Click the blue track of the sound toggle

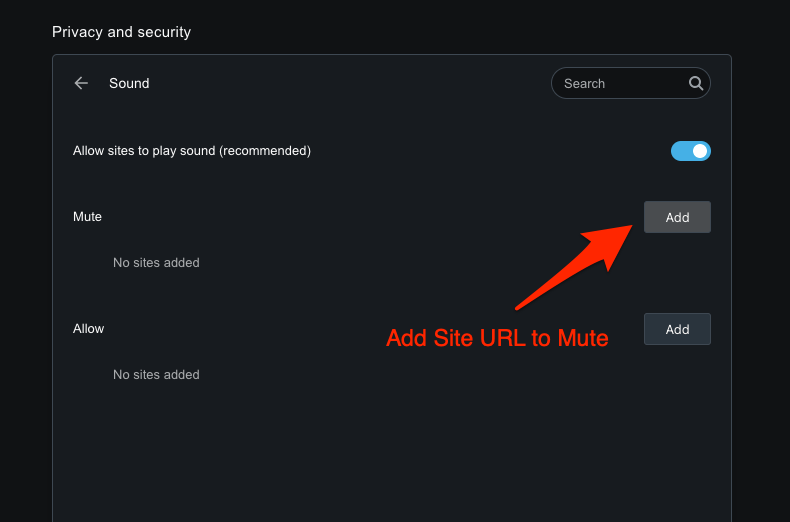[680, 151]
